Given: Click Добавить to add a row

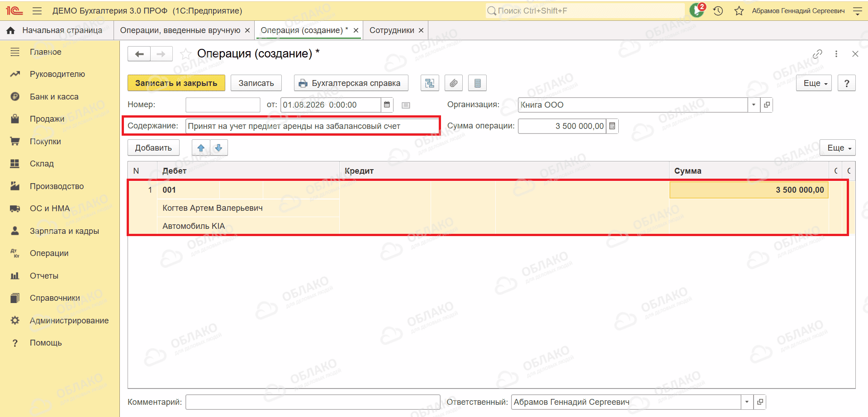Looking at the screenshot, I should (153, 148).
